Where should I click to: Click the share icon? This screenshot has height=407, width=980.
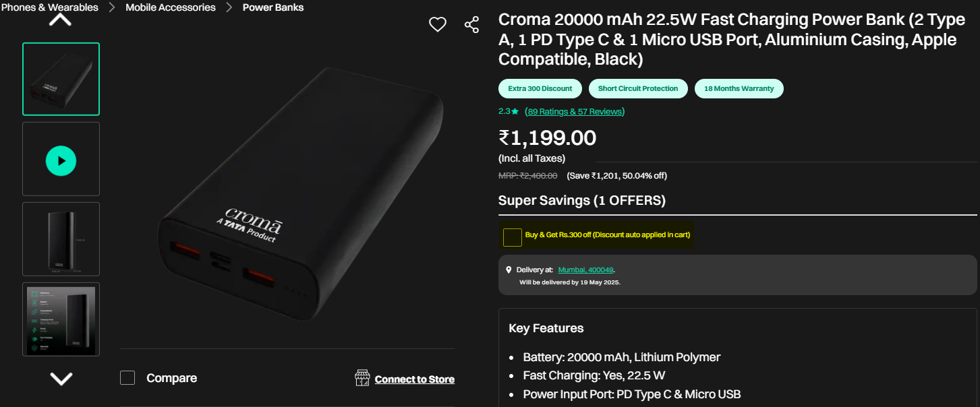[x=471, y=25]
